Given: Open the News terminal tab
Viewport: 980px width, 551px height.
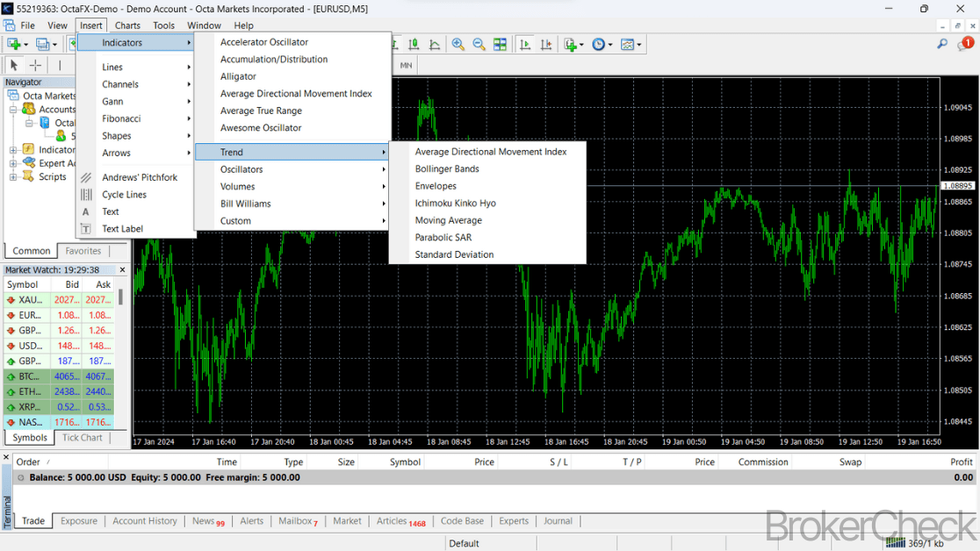Looking at the screenshot, I should pos(208,521).
